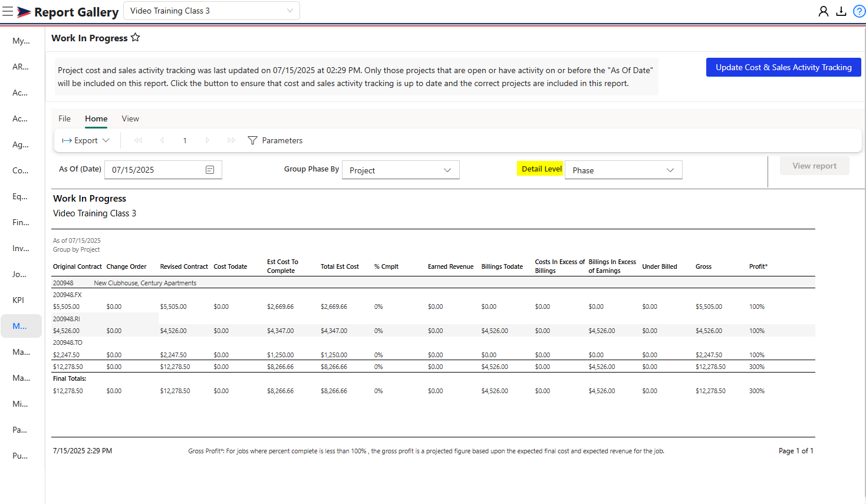
Task: Click the View report button
Action: (x=814, y=166)
